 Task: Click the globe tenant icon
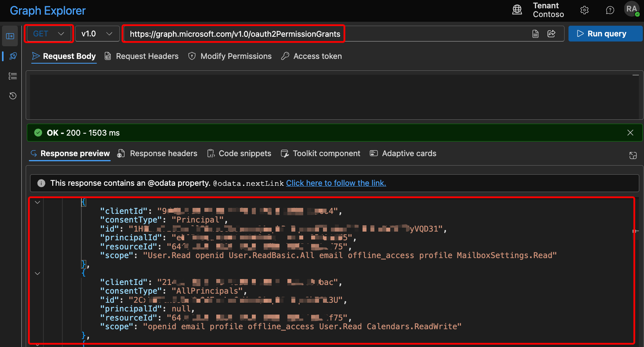[517, 10]
